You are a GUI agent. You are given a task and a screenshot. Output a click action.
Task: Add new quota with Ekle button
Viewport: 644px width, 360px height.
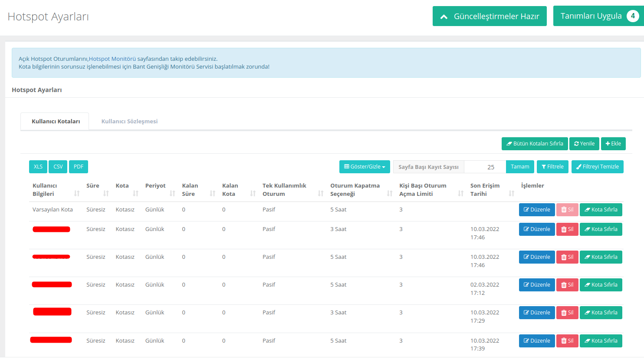point(613,144)
